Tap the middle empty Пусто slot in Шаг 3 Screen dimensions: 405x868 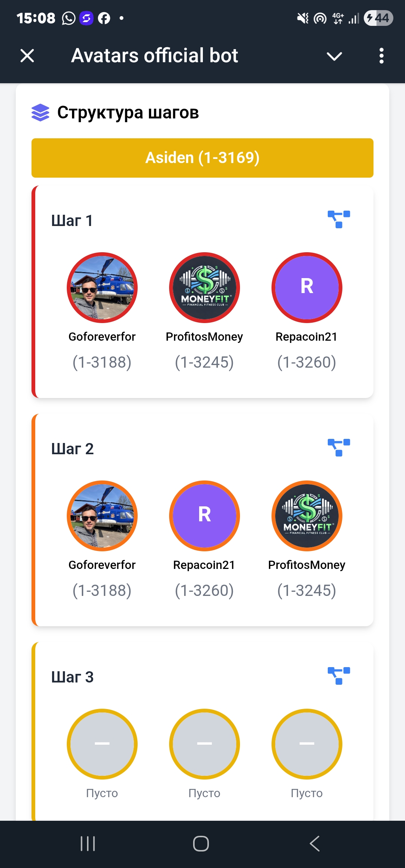point(204,744)
